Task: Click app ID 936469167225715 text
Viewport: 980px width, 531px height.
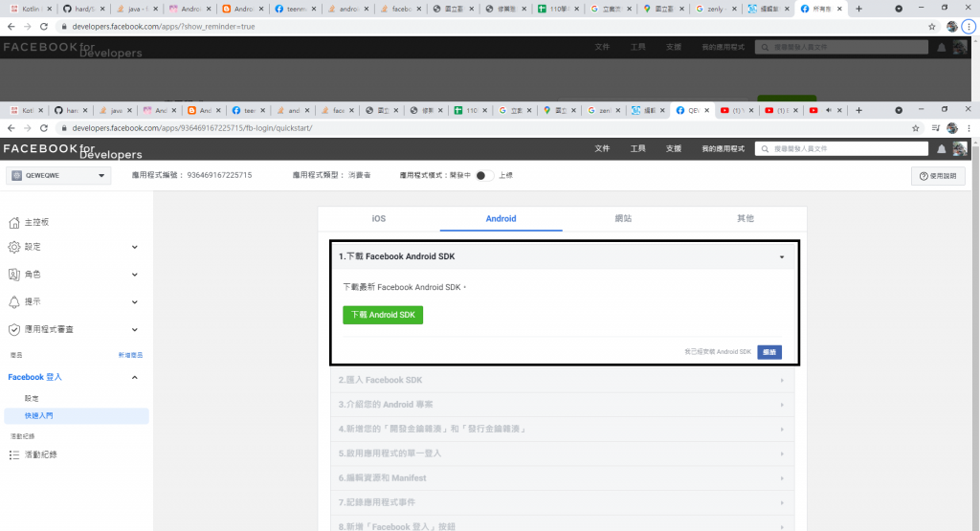Action: (219, 175)
